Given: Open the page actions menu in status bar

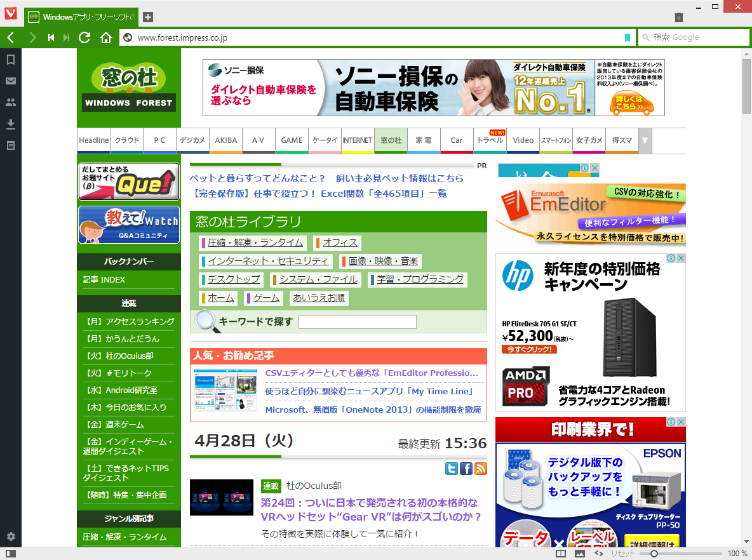Looking at the screenshot, I should point(598,553).
